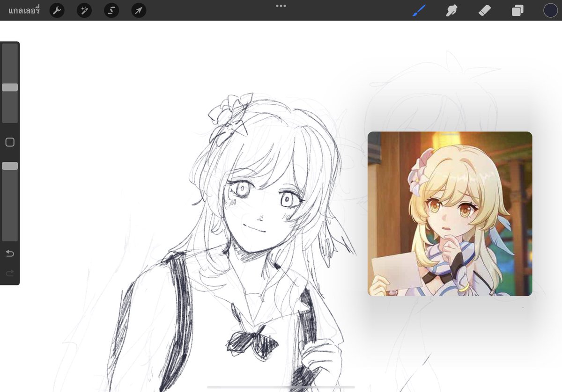Tap the home indicator bar at bottom
This screenshot has width=562, height=392.
click(x=281, y=387)
